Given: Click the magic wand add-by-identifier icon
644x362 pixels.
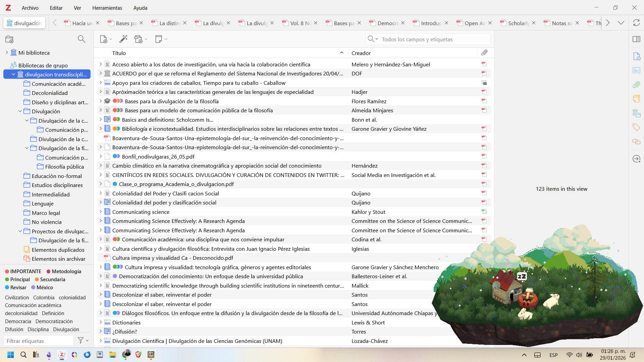Looking at the screenshot, I should [123, 39].
